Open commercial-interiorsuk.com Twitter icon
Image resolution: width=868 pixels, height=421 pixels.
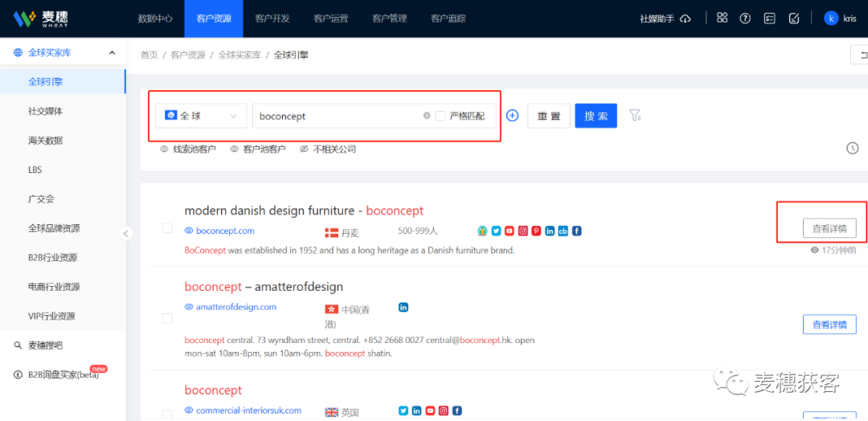point(403,411)
